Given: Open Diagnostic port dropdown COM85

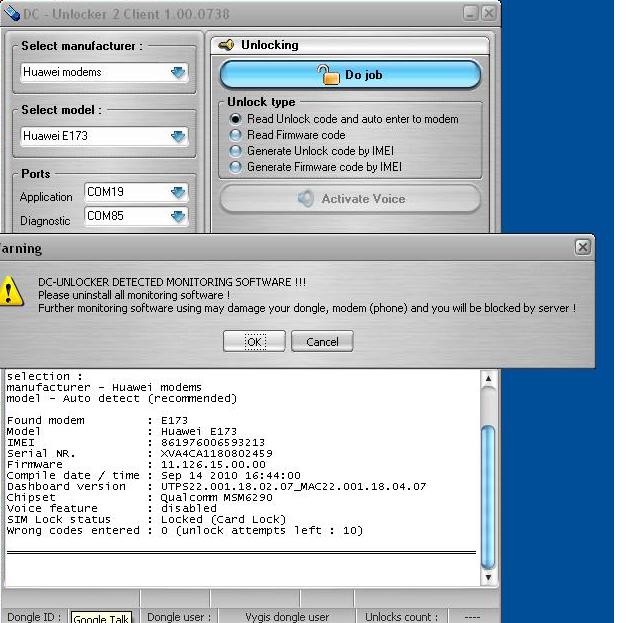Looking at the screenshot, I should click(x=178, y=216).
